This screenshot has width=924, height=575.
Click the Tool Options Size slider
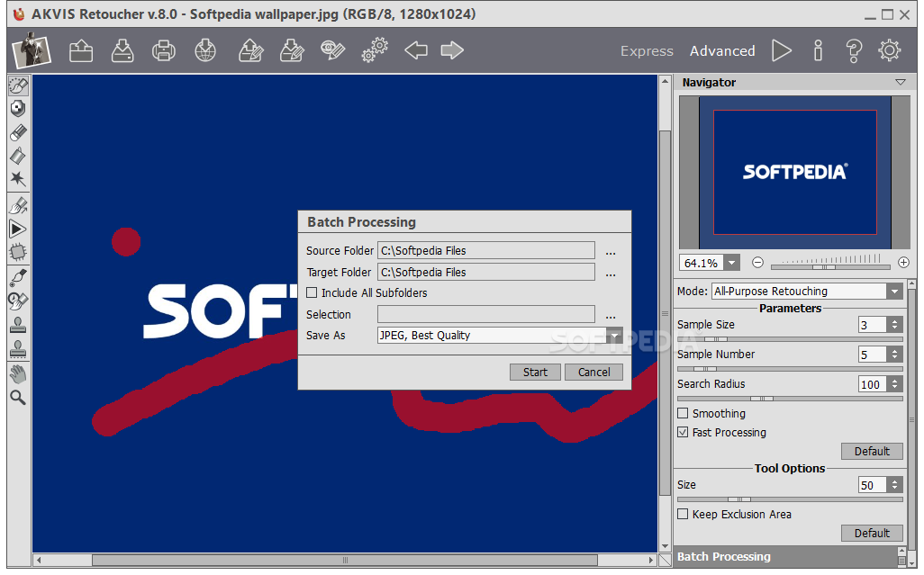pos(790,499)
